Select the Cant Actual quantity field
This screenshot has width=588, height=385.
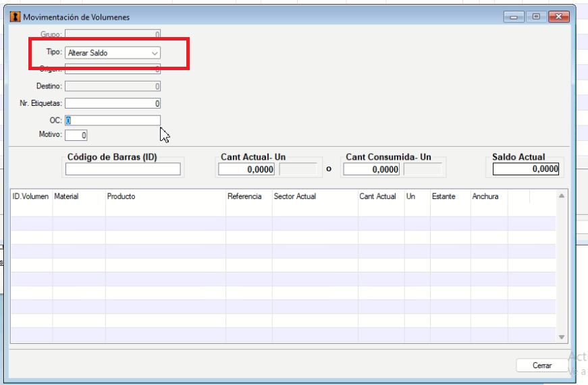click(x=246, y=169)
